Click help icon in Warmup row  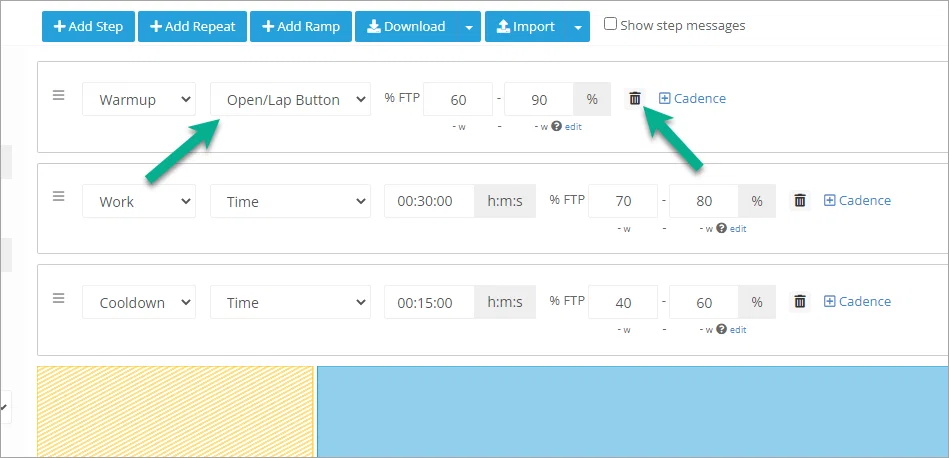[556, 126]
